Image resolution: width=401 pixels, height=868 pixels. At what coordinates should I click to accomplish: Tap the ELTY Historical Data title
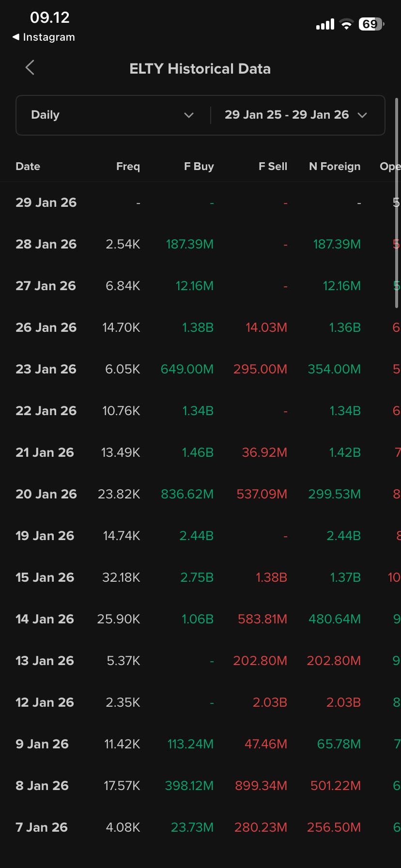click(200, 69)
